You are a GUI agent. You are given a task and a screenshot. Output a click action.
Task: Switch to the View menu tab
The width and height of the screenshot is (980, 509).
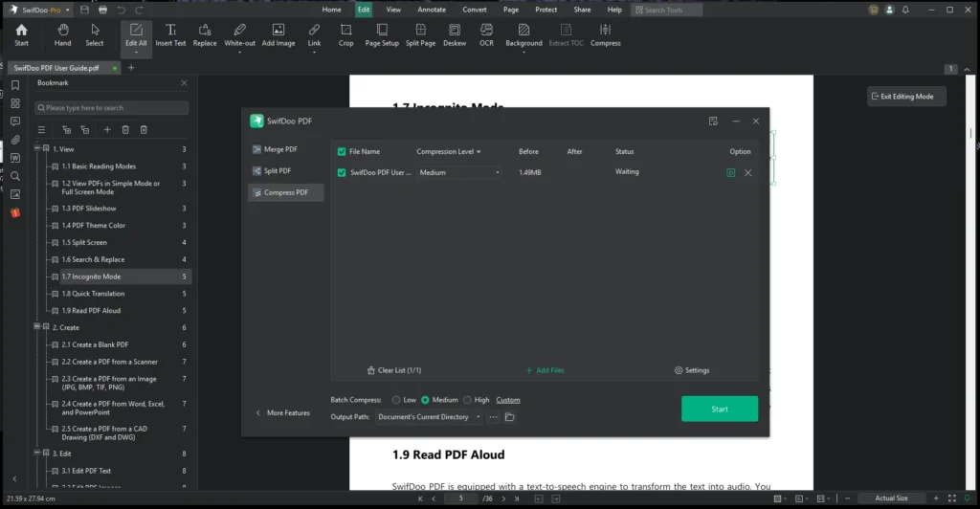pos(393,10)
